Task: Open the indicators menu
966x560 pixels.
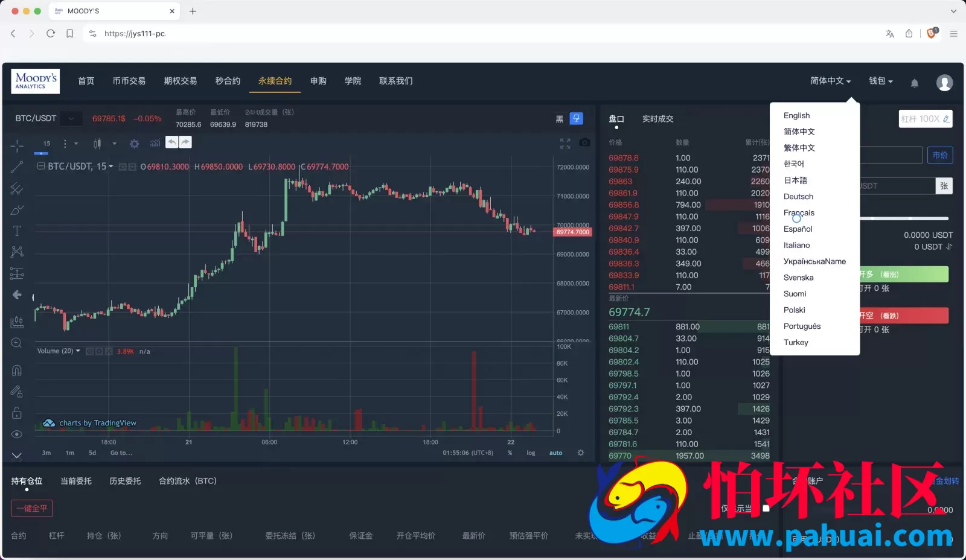Action: tap(155, 144)
